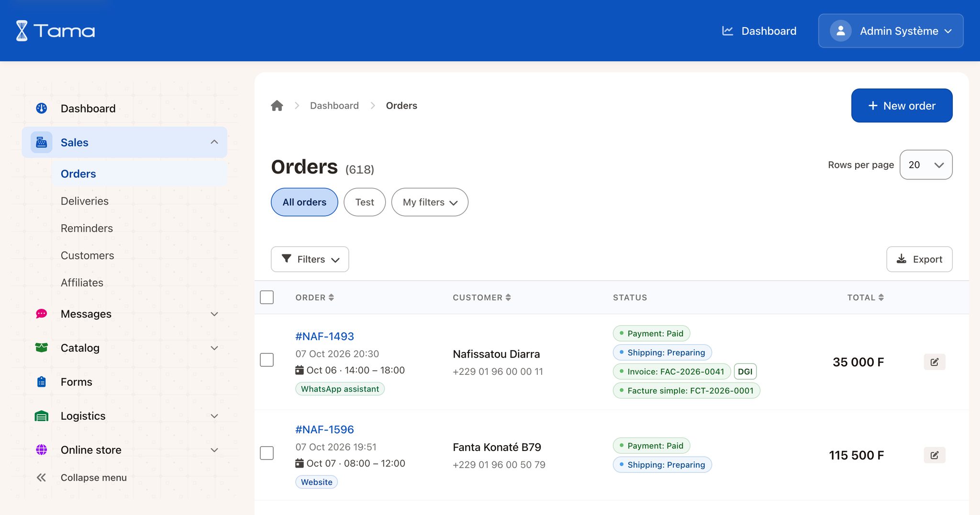The width and height of the screenshot is (980, 515).
Task: Open the Admin Système account menu
Action: coord(891,31)
